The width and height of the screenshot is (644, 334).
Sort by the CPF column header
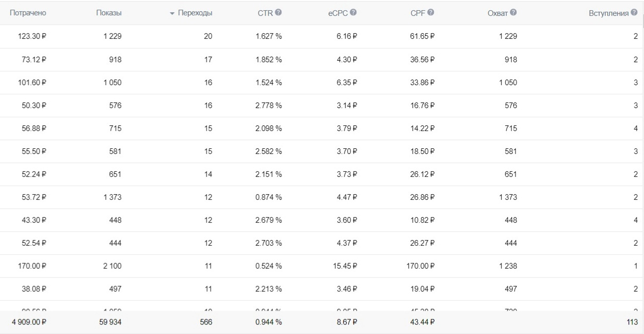(x=419, y=13)
